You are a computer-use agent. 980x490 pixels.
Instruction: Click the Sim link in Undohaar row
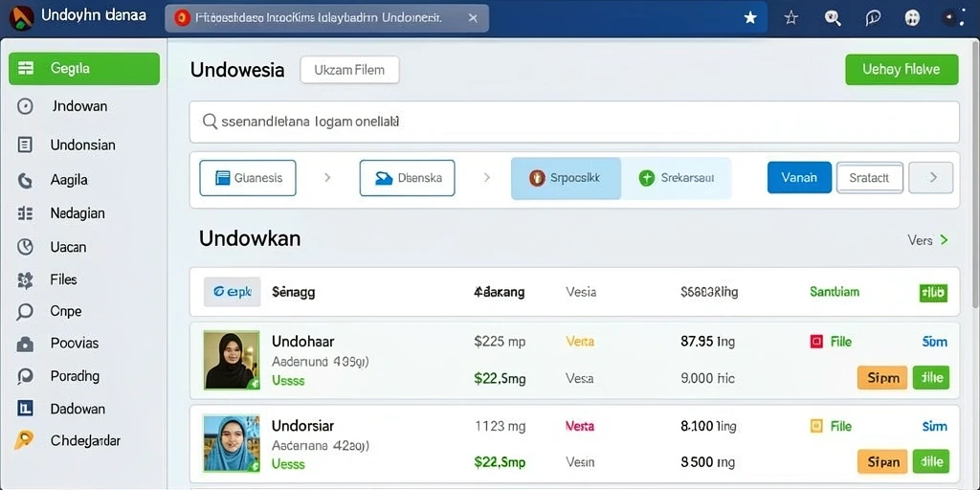pyautogui.click(x=935, y=342)
